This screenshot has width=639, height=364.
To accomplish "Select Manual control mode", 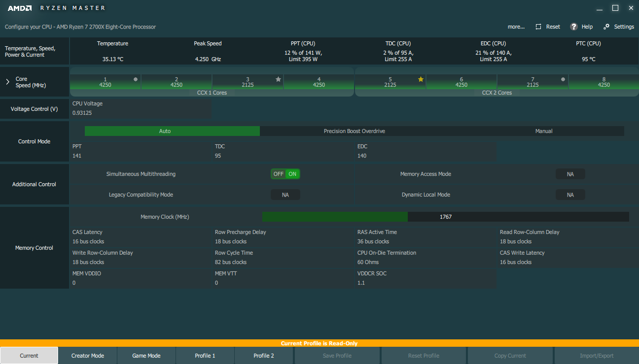I will pyautogui.click(x=544, y=131).
